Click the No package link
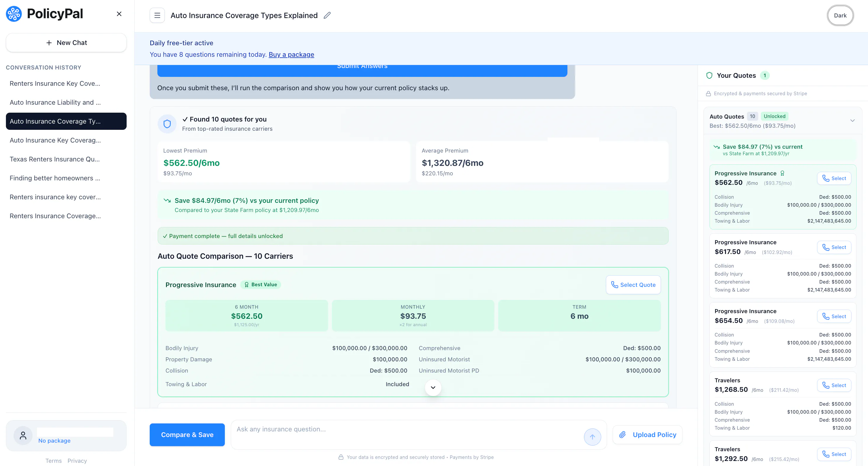Image resolution: width=868 pixels, height=466 pixels. (54, 441)
